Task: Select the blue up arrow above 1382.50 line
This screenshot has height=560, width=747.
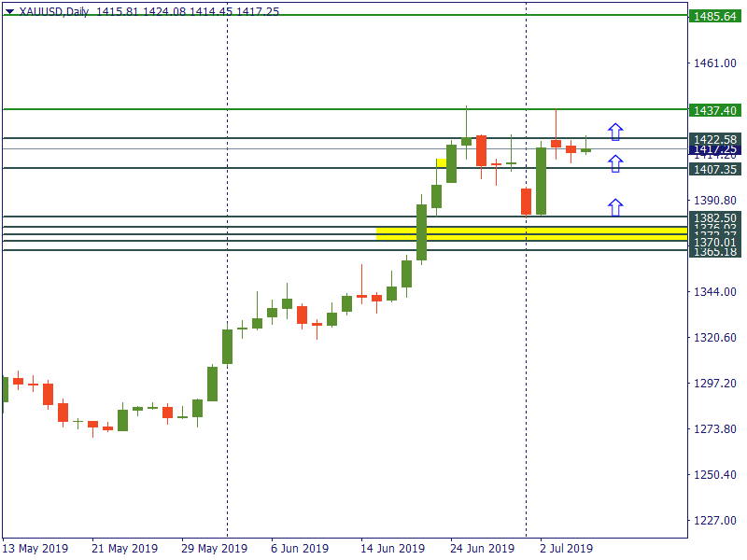Action: click(615, 207)
